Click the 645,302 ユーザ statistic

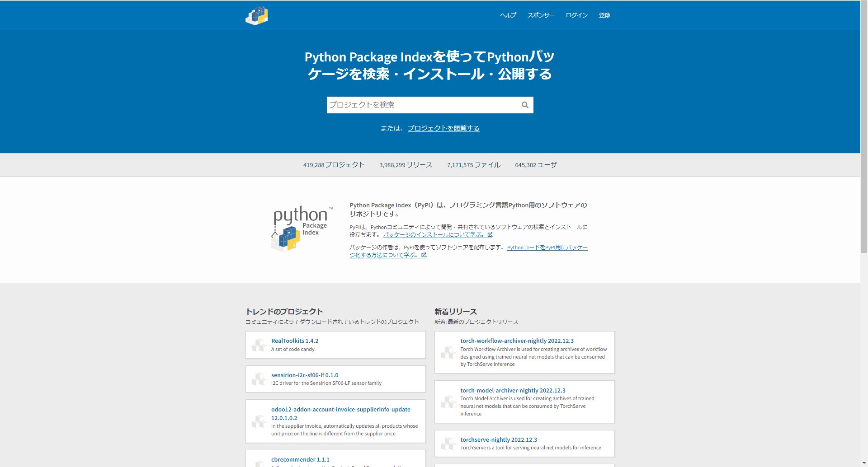[536, 164]
